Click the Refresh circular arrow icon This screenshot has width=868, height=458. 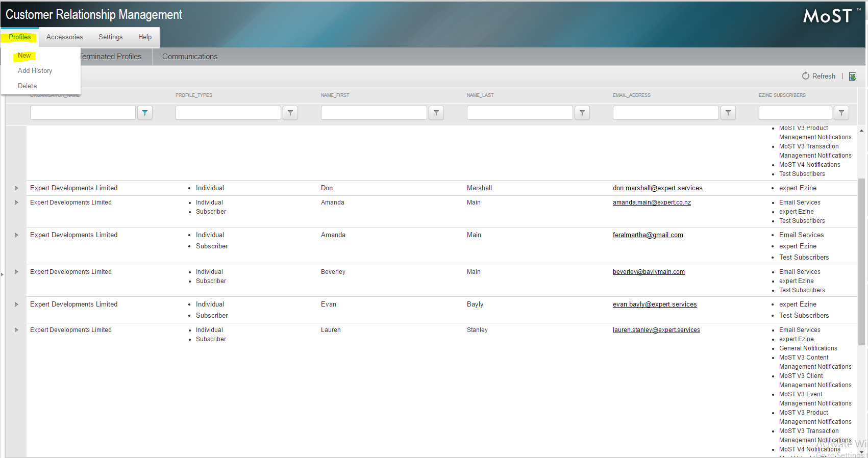[x=806, y=76]
